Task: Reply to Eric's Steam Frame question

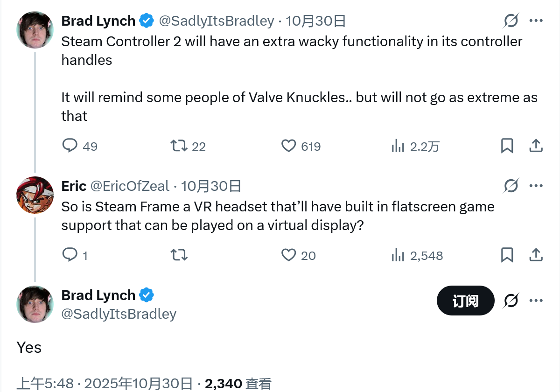Action: (x=70, y=255)
